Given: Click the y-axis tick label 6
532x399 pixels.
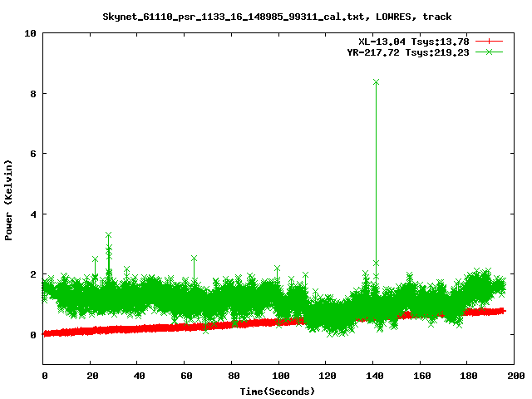Looking at the screenshot, I should tap(33, 154).
